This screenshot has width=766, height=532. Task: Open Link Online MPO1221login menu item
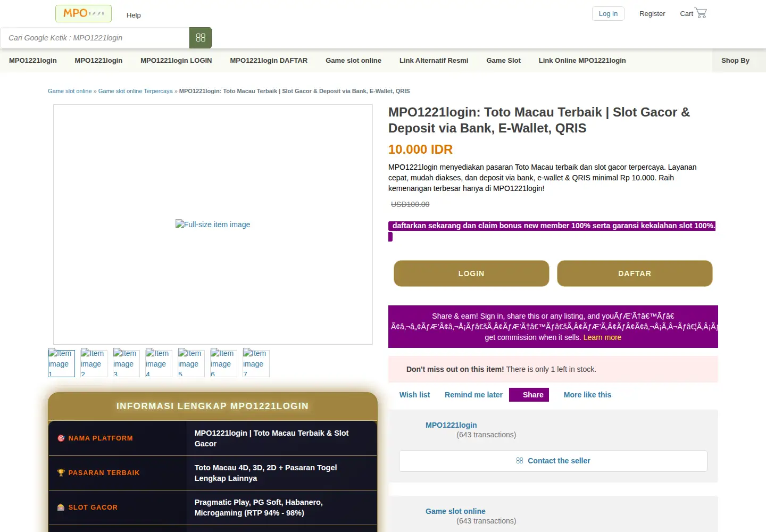582,61
